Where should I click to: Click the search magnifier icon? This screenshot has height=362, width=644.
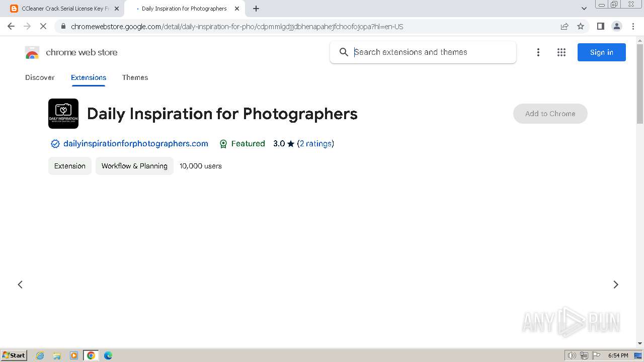coord(344,52)
